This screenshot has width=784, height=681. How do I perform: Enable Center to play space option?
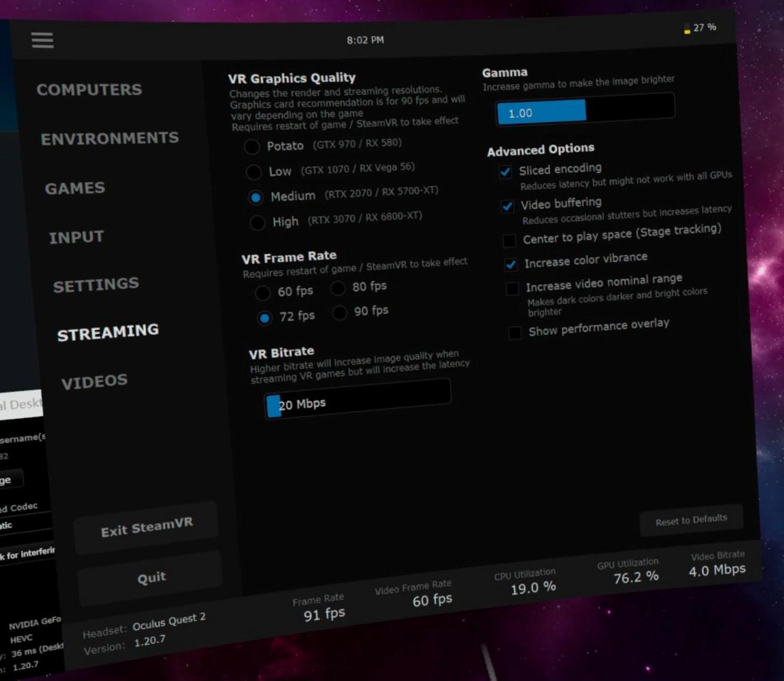[x=509, y=240]
